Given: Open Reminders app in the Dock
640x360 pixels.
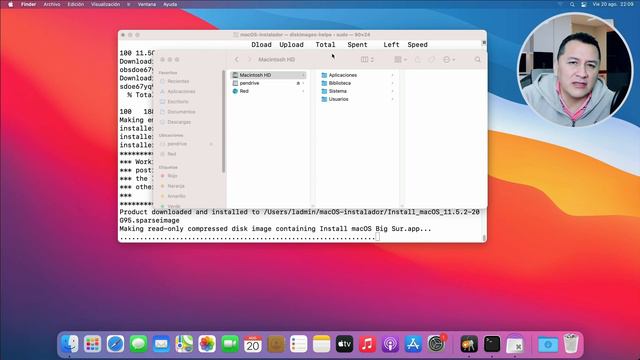Looking at the screenshot, I should coord(298,344).
